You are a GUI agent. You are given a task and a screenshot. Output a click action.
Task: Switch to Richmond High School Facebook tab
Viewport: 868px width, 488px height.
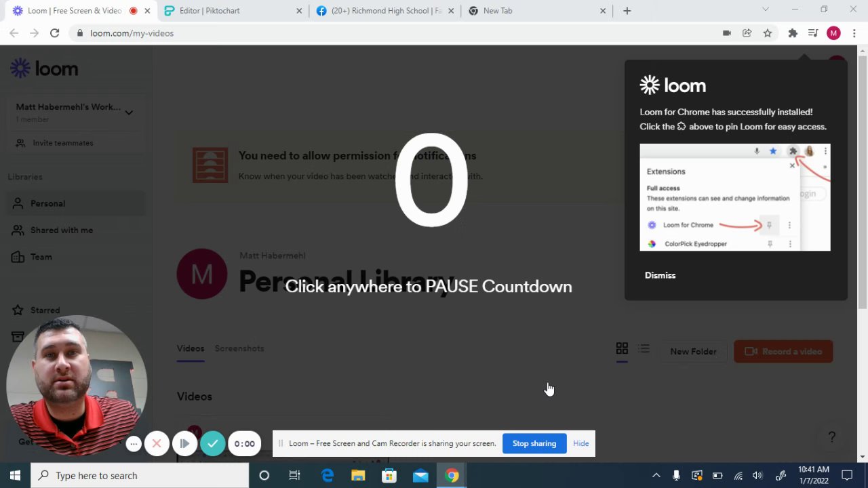pos(385,11)
